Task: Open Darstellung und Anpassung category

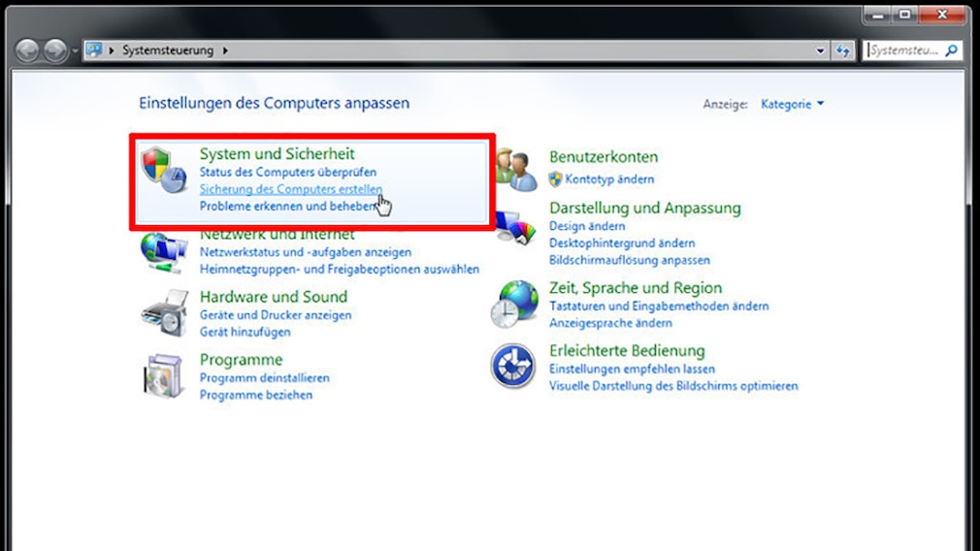Action: pos(645,208)
